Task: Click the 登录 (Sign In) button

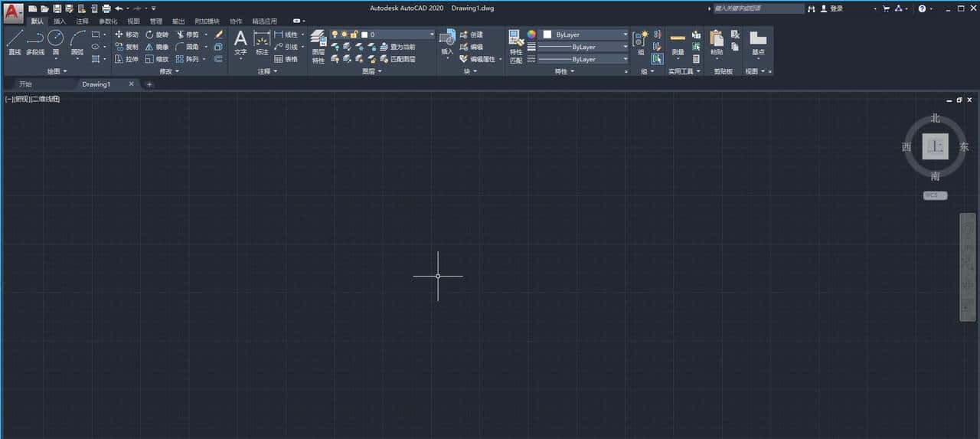Action: (x=831, y=8)
